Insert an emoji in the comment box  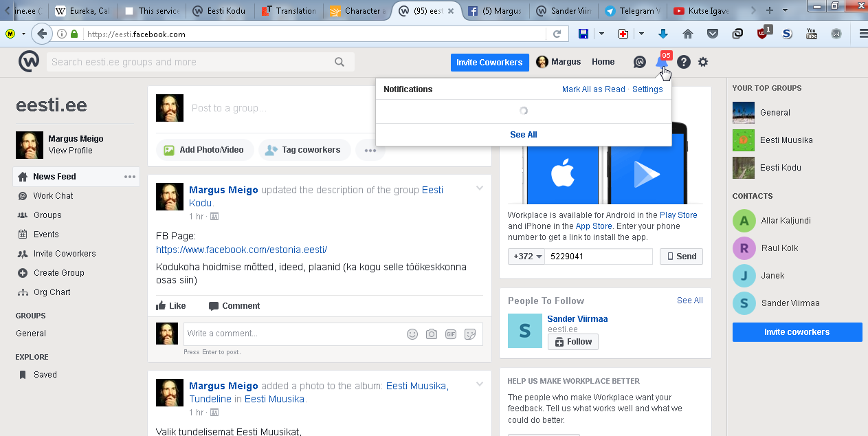pos(412,334)
